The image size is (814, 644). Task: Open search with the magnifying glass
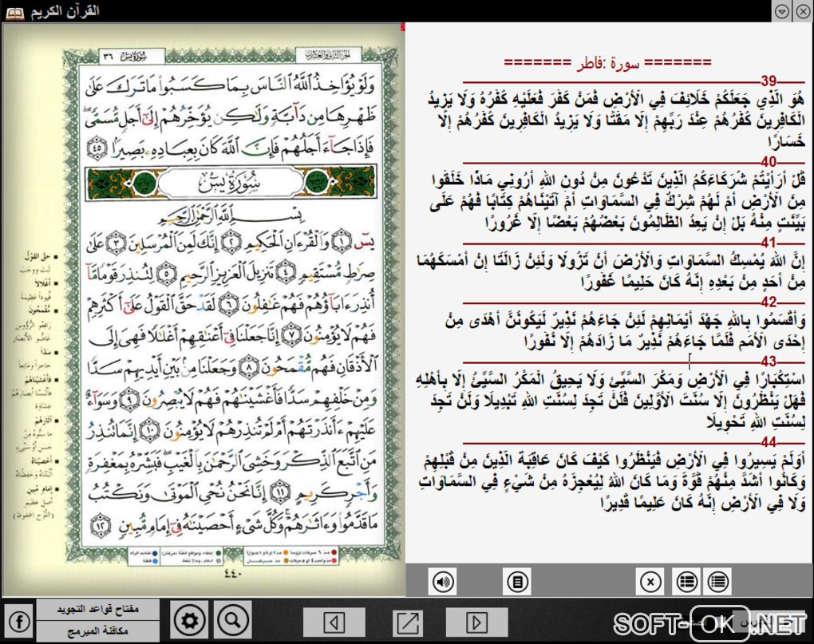(233, 620)
